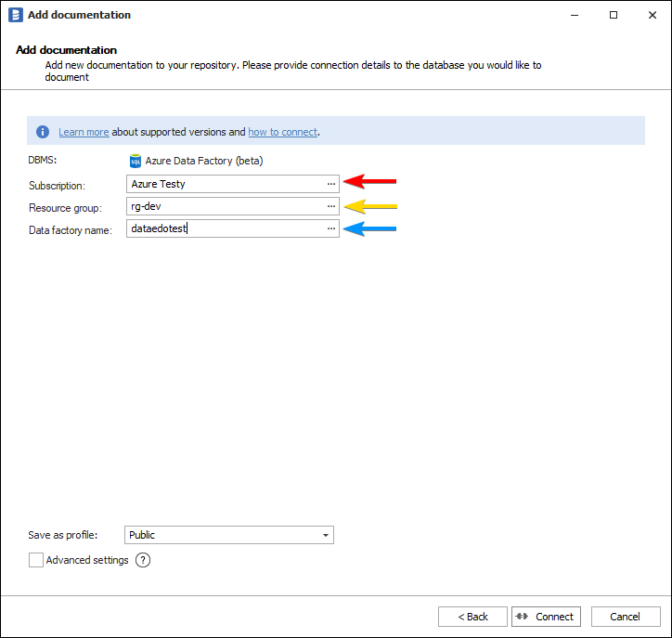Open the 'how to connect' link
This screenshot has width=672, height=638.
[282, 132]
